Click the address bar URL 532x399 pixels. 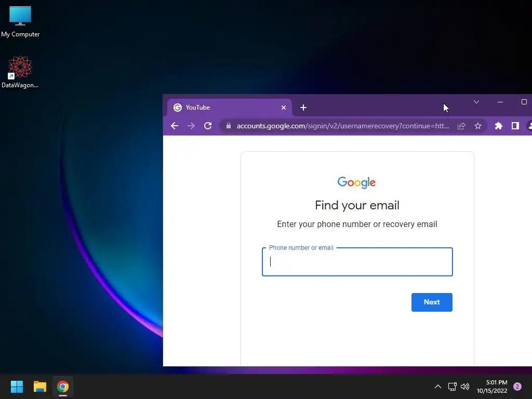[x=343, y=126]
